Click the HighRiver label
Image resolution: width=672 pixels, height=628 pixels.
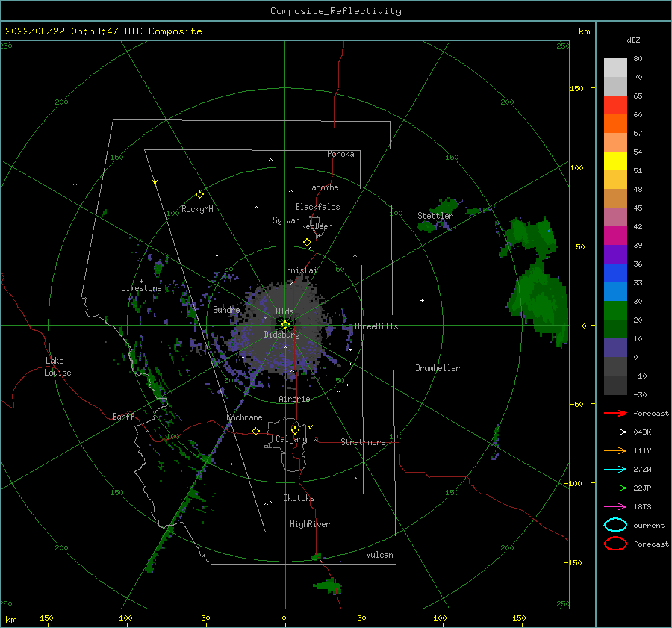click(310, 524)
